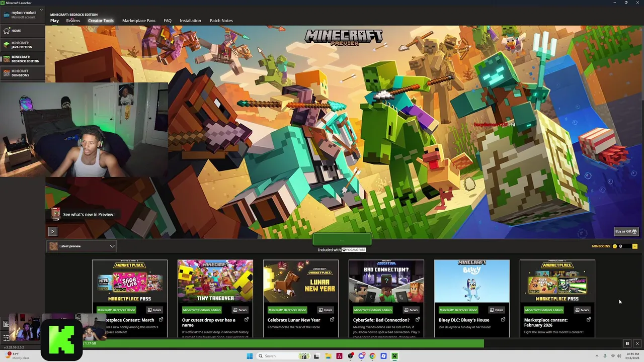Screen dimensions: 644x362
Task: Click the green download progress bar
Action: point(283,343)
